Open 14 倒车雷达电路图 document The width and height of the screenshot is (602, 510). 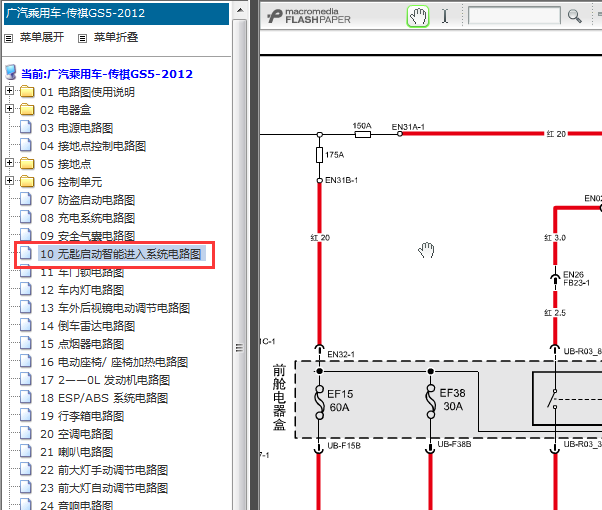point(88,326)
